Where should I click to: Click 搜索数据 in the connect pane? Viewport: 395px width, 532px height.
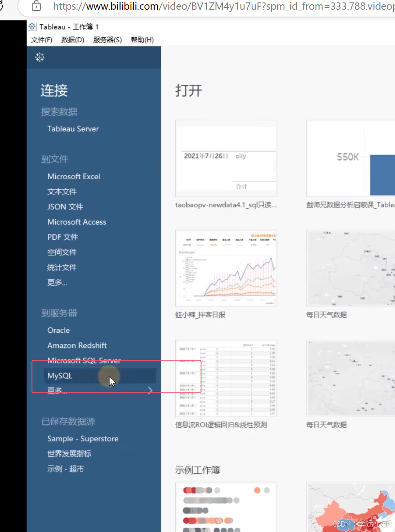pyautogui.click(x=59, y=111)
